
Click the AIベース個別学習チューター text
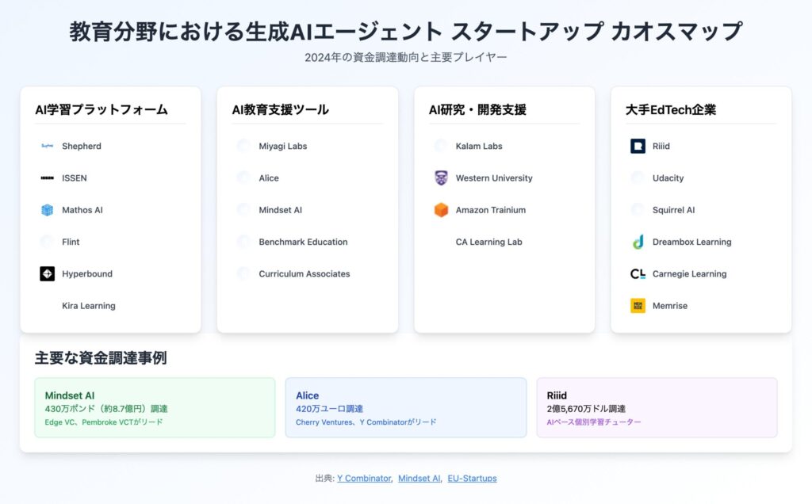pyautogui.click(x=594, y=422)
